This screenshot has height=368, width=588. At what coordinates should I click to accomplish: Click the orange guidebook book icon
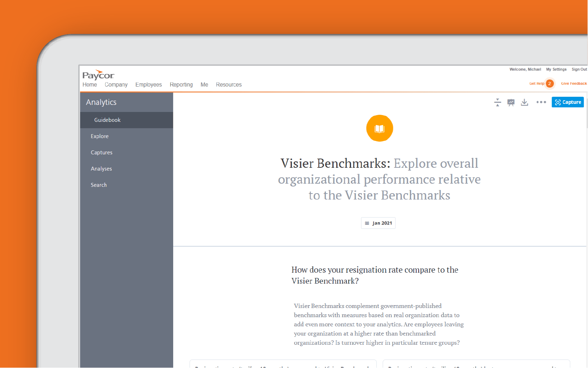[x=380, y=128]
